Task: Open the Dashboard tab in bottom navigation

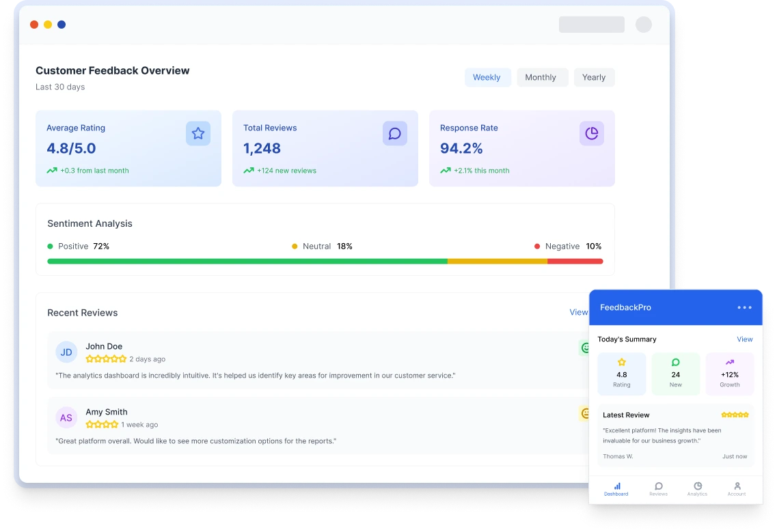Action: coord(616,489)
